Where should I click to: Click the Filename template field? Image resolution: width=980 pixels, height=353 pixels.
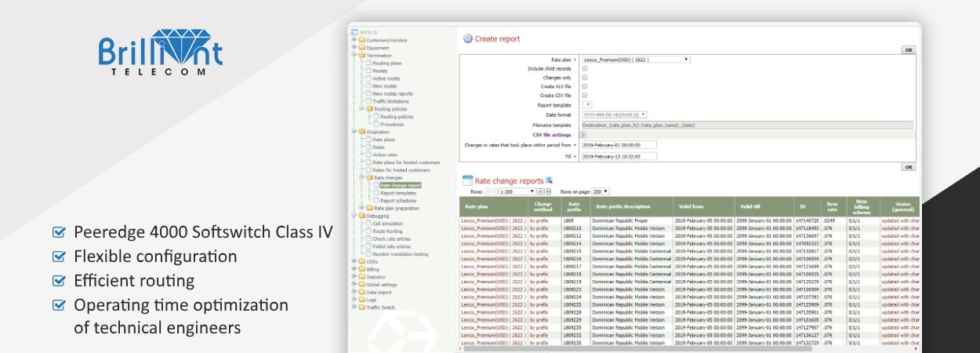(747, 125)
